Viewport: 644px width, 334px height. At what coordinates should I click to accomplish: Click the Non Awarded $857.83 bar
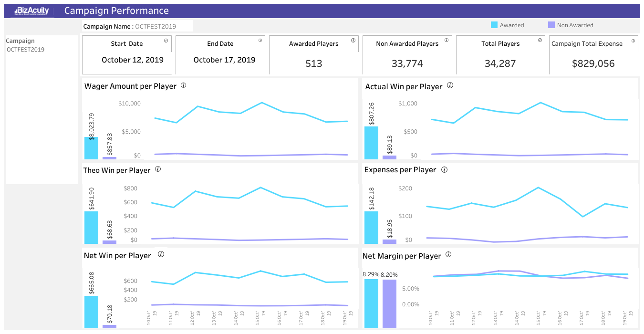coord(109,158)
